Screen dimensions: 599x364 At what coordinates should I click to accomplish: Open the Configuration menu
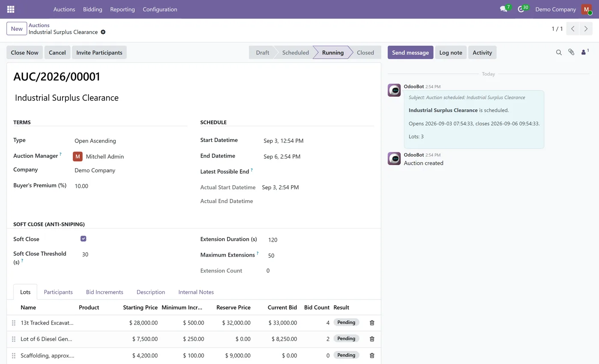(160, 9)
